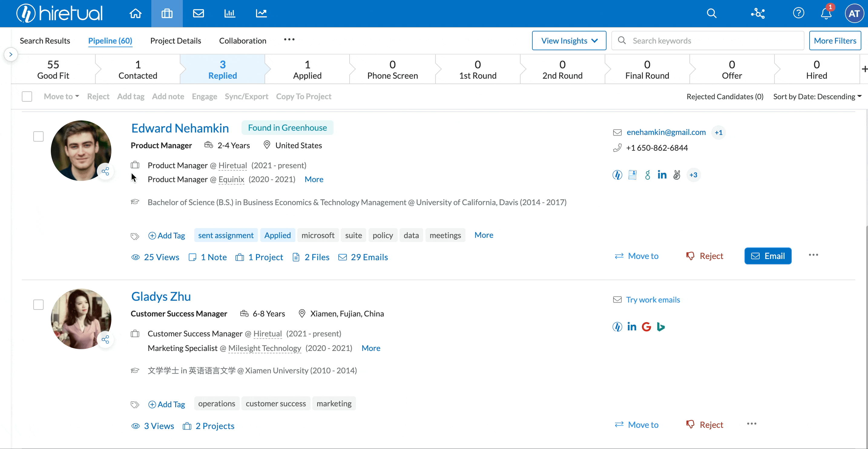The width and height of the screenshot is (868, 449).
Task: Expand Edward's +3 more social profiles
Action: click(x=693, y=175)
